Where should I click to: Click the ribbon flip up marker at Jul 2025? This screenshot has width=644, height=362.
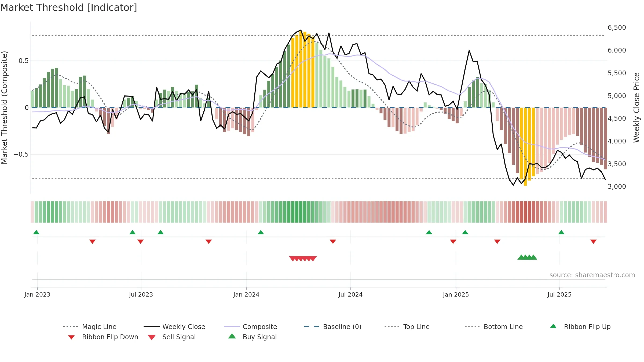click(561, 232)
